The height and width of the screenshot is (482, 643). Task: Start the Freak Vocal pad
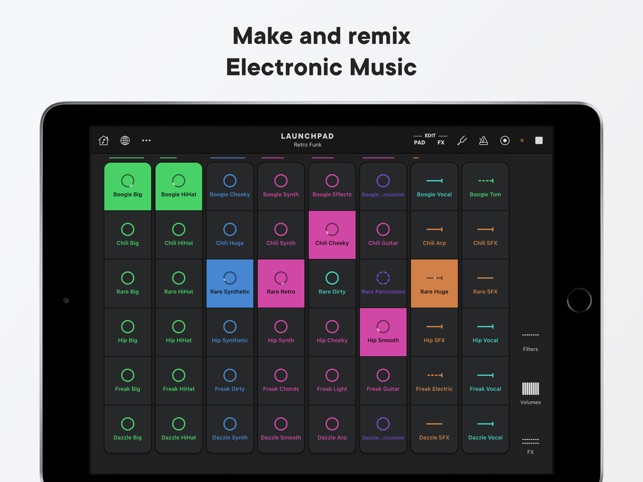(486, 381)
